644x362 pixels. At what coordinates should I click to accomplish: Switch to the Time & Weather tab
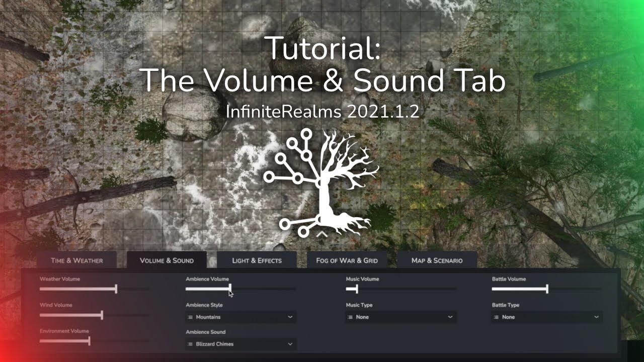76,260
